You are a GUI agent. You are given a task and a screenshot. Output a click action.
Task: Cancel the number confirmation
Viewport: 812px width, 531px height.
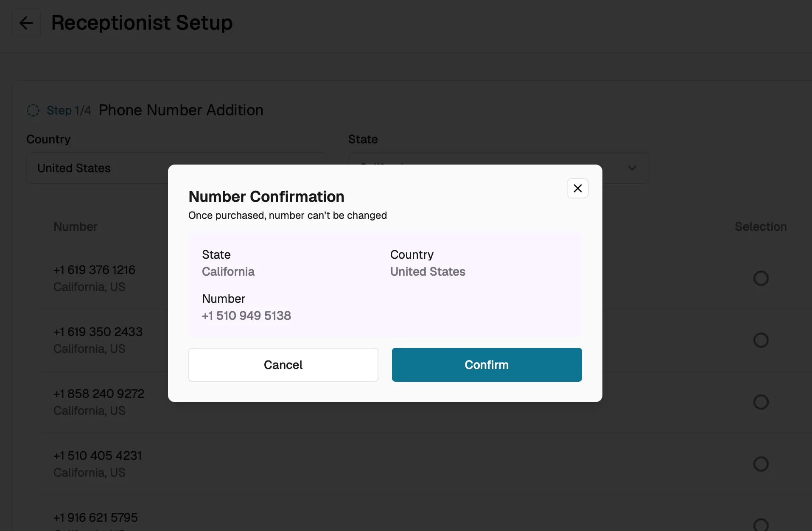(283, 365)
